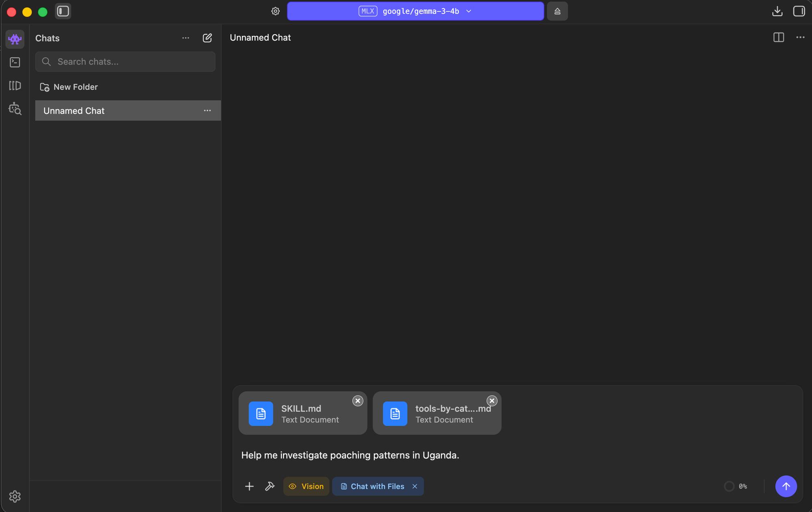Viewport: 812px width, 512px height.
Task: Click the 0% context usage indicator
Action: [736, 486]
